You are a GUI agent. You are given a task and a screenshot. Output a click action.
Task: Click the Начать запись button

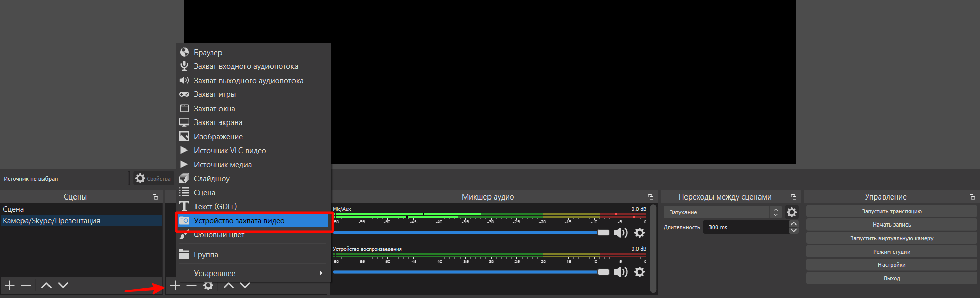[x=891, y=225]
